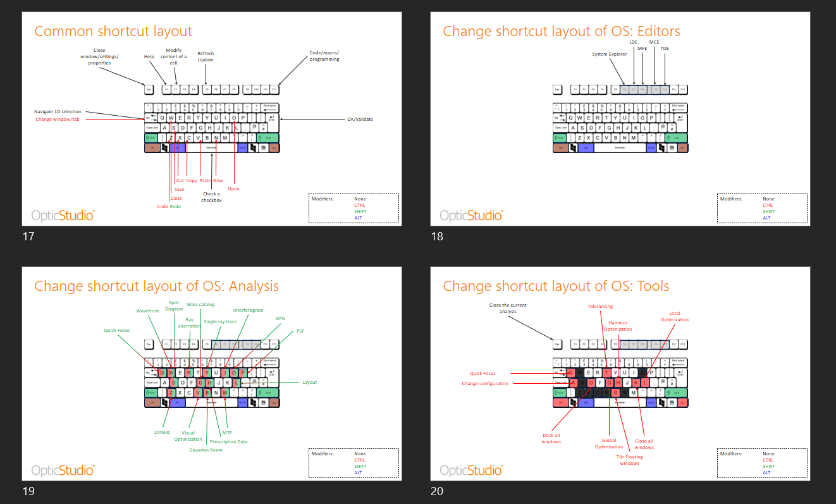Click 'Check a checkbox' label on slide 17

211,197
